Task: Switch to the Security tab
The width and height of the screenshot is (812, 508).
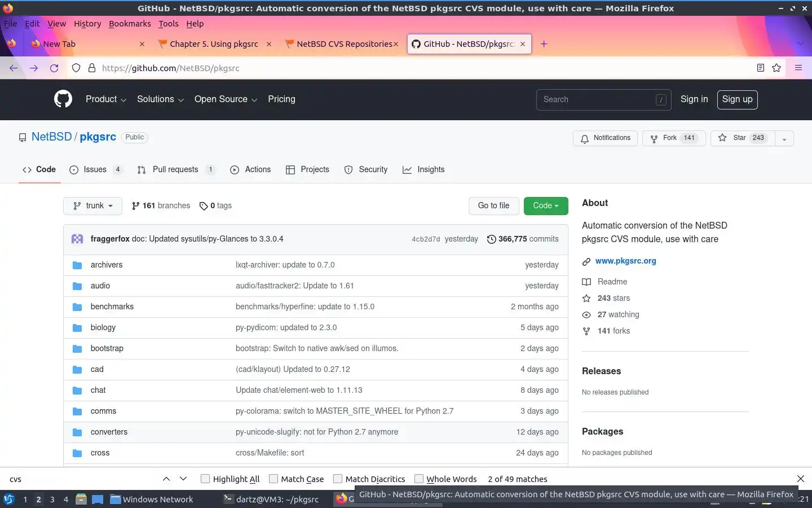Action: click(366, 169)
